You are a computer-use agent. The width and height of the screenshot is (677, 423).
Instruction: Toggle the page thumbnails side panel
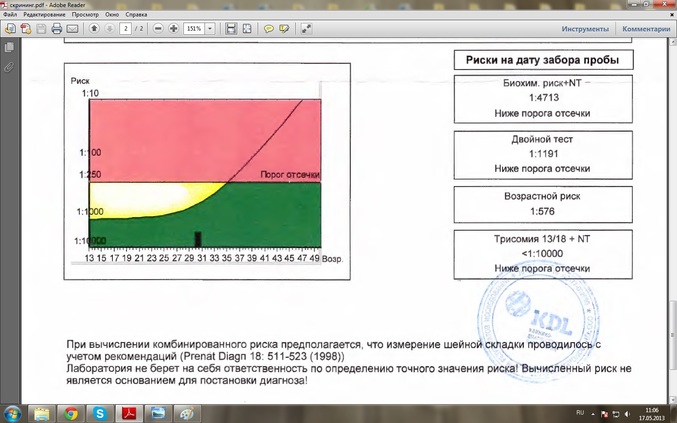[x=8, y=48]
